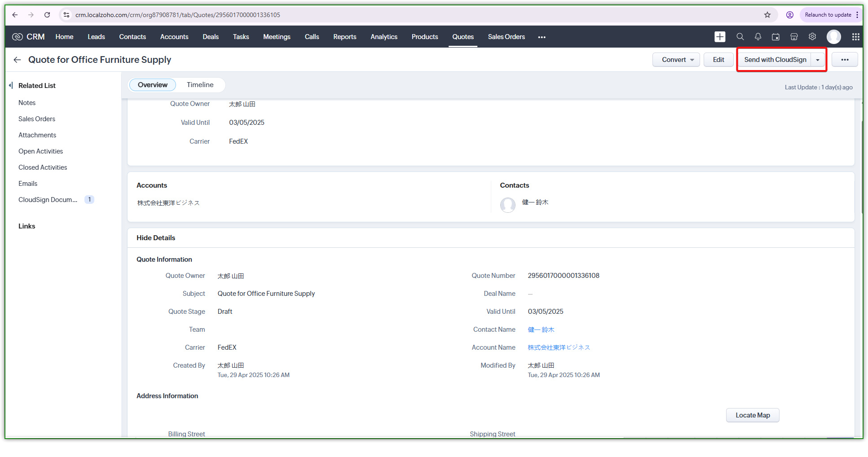Jump to Closed Activities related list

click(x=43, y=167)
